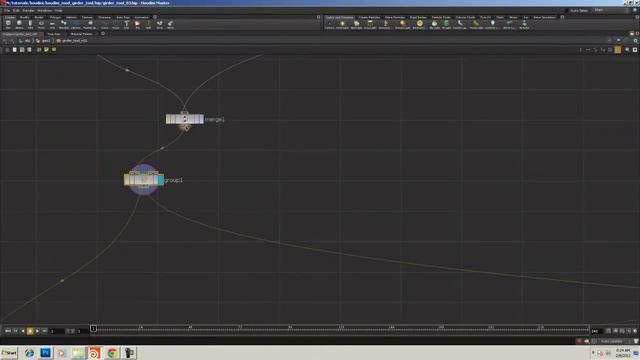The width and height of the screenshot is (640, 360).
Task: Open the Render menu
Action: click(x=28, y=10)
